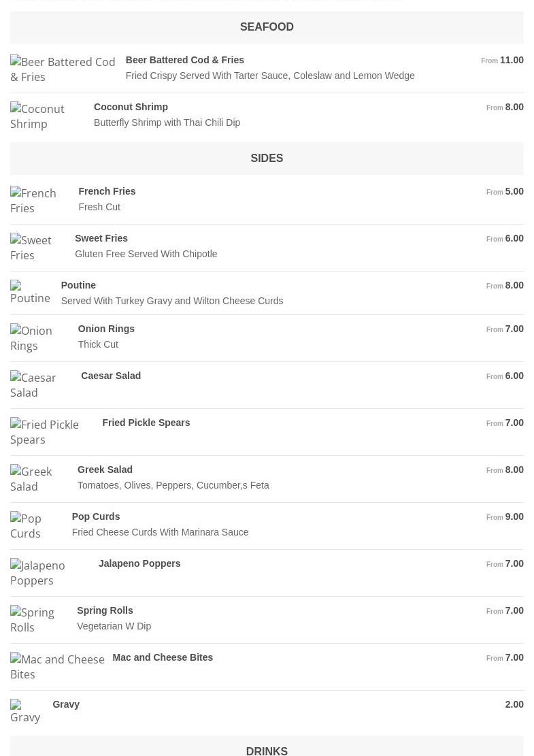Click the Coconut Shrimp item image
Image resolution: width=534 pixels, height=756 pixels.
pos(46,116)
